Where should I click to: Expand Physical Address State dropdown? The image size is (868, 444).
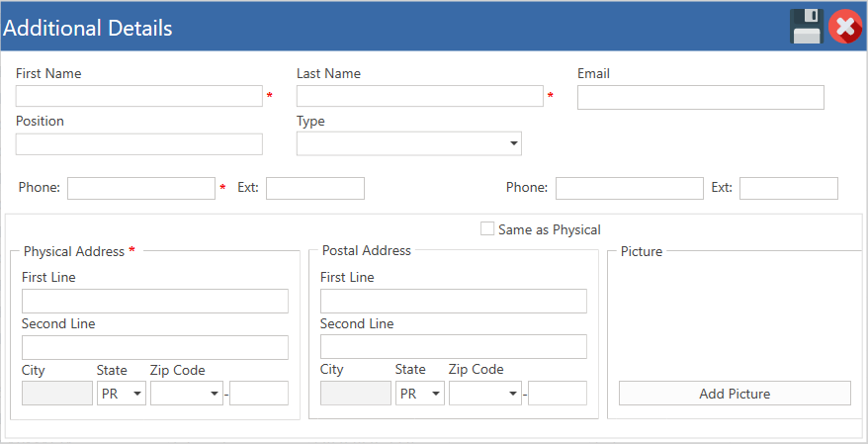pos(122,393)
